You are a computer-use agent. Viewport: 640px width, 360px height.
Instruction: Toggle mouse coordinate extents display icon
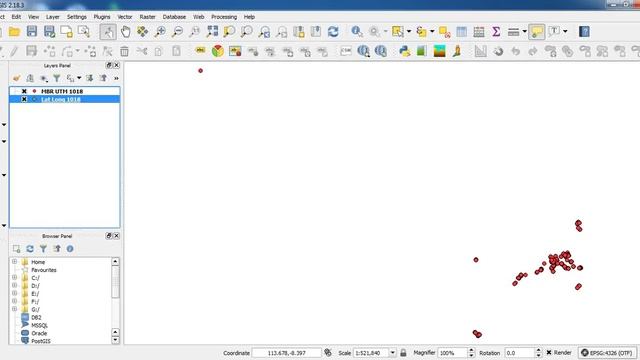coord(327,353)
